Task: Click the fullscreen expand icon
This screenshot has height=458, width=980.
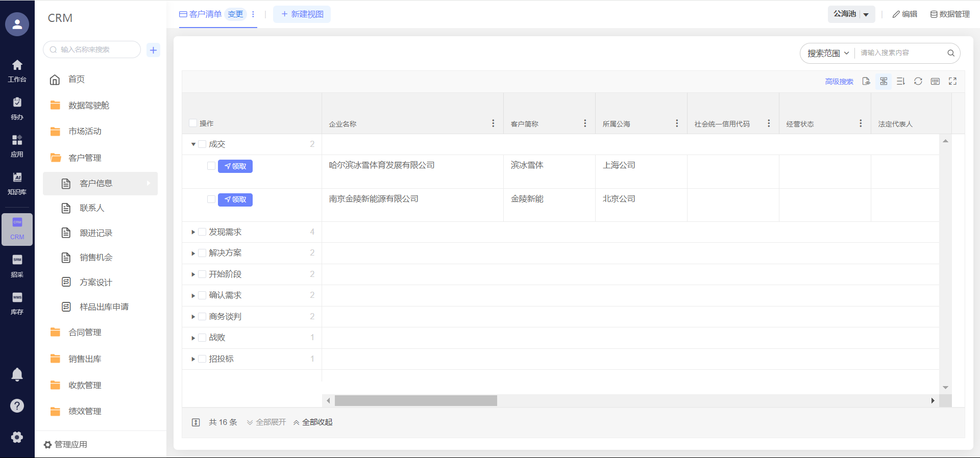Action: (x=952, y=82)
